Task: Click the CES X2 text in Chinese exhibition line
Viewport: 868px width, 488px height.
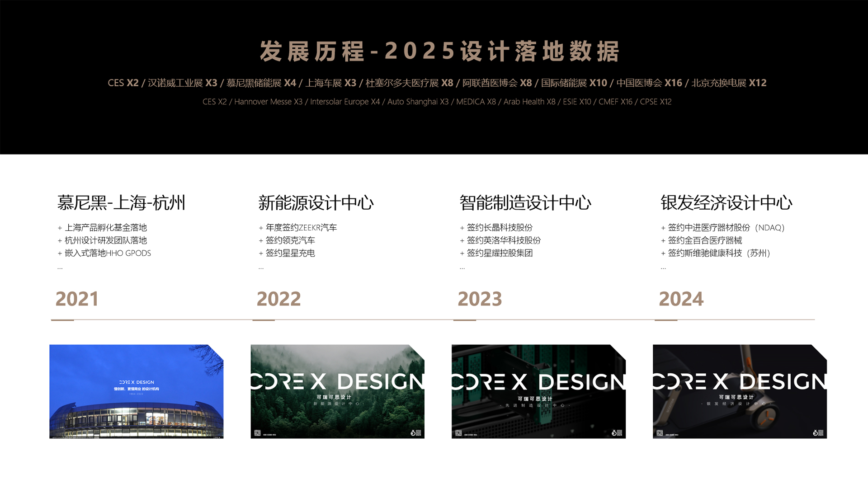Action: [123, 83]
